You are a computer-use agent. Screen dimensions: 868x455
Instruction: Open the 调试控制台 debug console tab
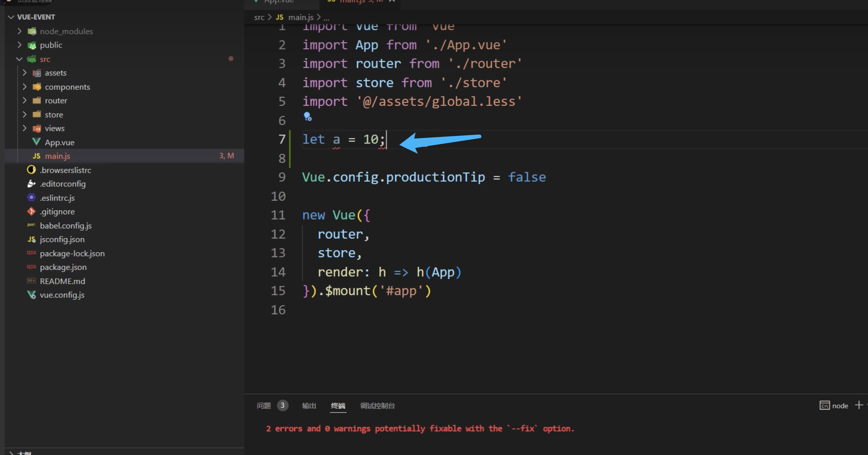[377, 406]
